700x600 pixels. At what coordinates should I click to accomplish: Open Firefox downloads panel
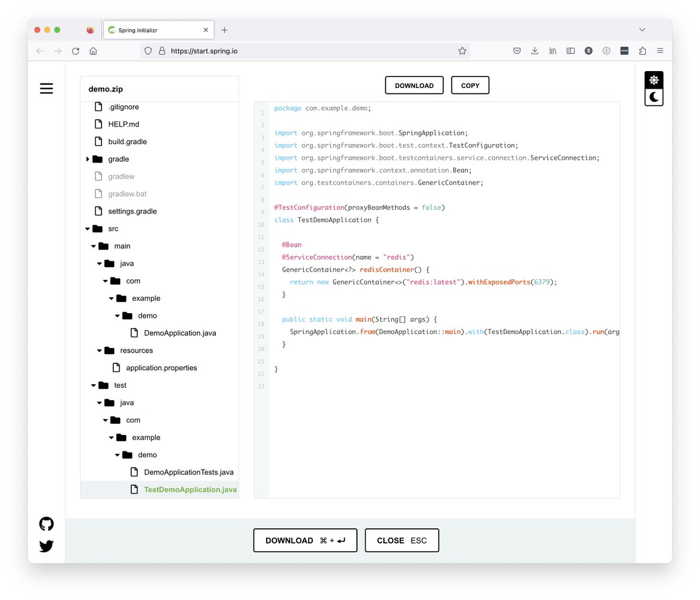point(534,51)
